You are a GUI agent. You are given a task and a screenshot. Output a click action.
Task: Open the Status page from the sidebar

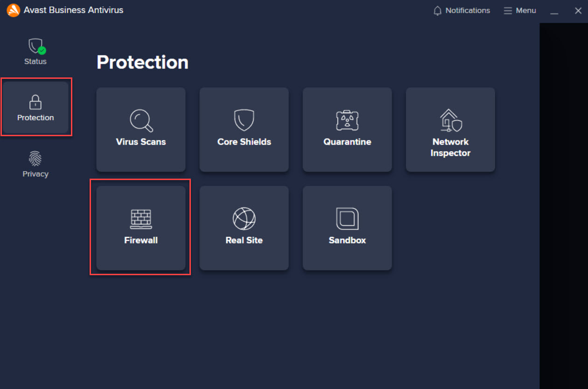click(x=35, y=50)
